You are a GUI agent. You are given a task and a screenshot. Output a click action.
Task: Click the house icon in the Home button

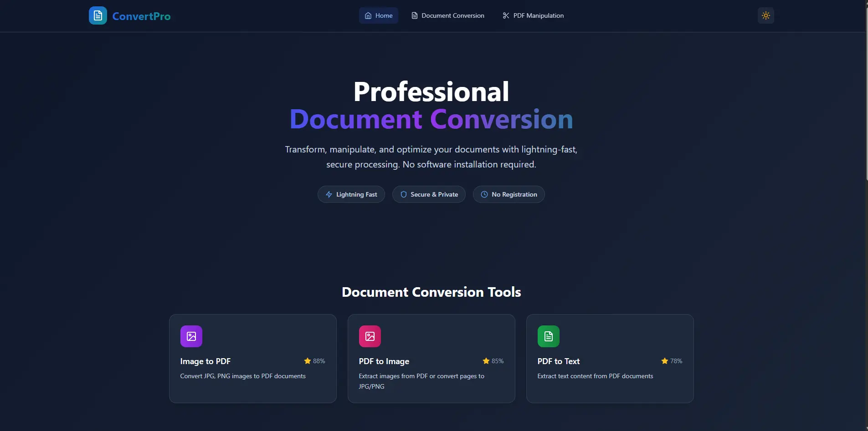(368, 15)
